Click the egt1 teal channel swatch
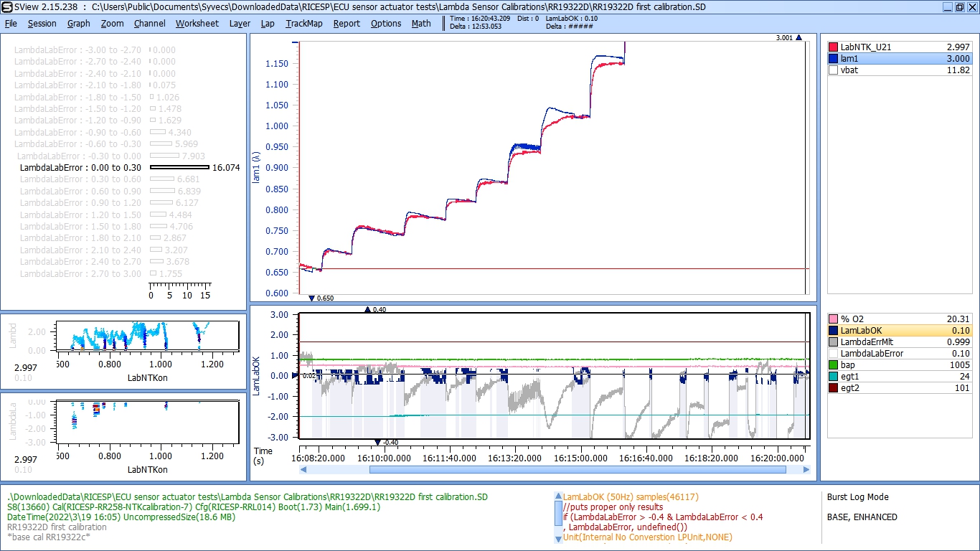Screen dimensions: 980x551 pyautogui.click(x=833, y=377)
